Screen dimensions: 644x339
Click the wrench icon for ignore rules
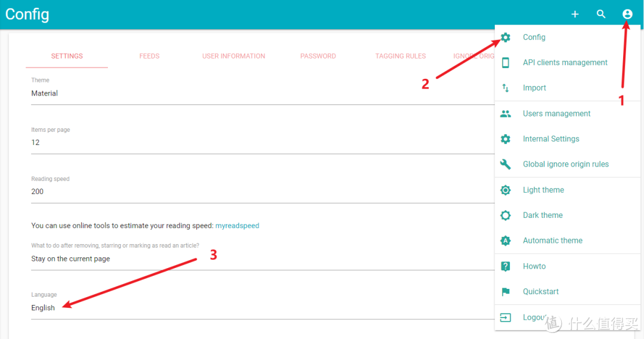[x=506, y=164]
